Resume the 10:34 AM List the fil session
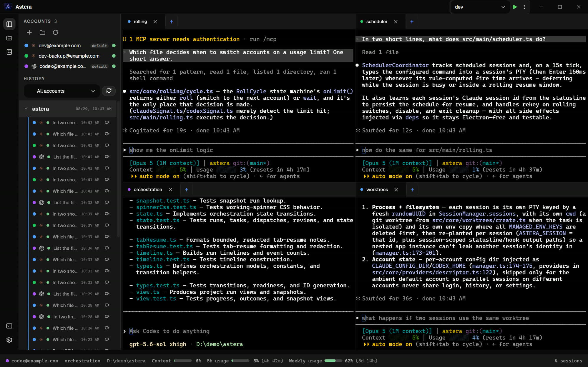The height and width of the screenshot is (367, 588). tap(107, 248)
